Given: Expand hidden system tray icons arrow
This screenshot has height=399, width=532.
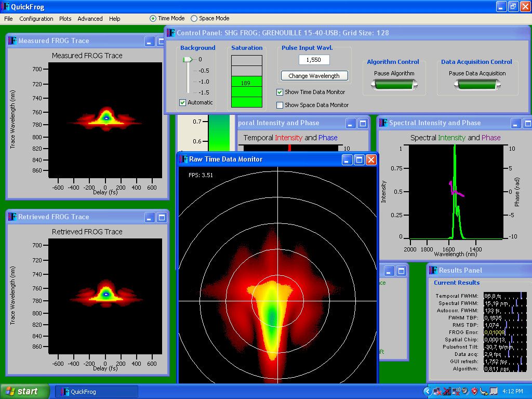Looking at the screenshot, I should pyautogui.click(x=427, y=391).
